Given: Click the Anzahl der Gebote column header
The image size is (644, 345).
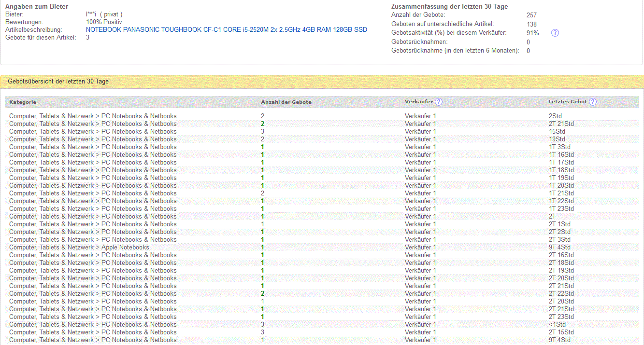Looking at the screenshot, I should (x=286, y=102).
